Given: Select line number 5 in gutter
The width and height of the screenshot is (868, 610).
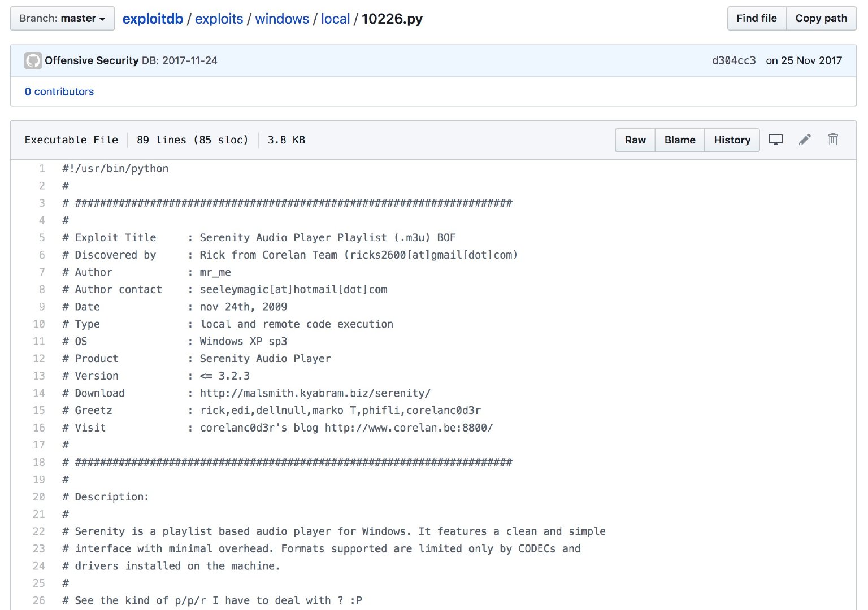Looking at the screenshot, I should click(x=42, y=238).
